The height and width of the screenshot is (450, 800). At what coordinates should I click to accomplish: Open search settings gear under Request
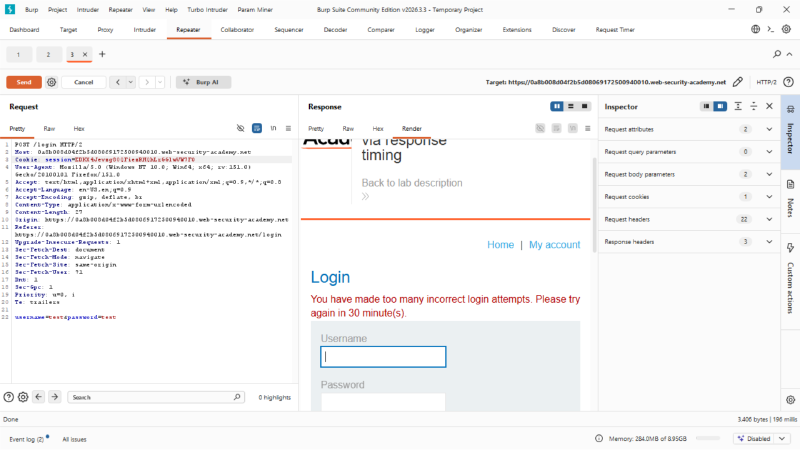[23, 397]
